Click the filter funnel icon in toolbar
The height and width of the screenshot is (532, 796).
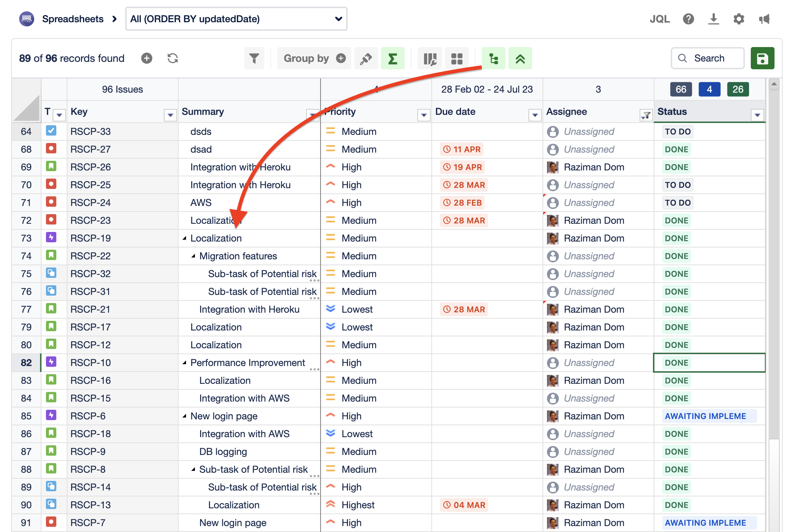pos(254,59)
